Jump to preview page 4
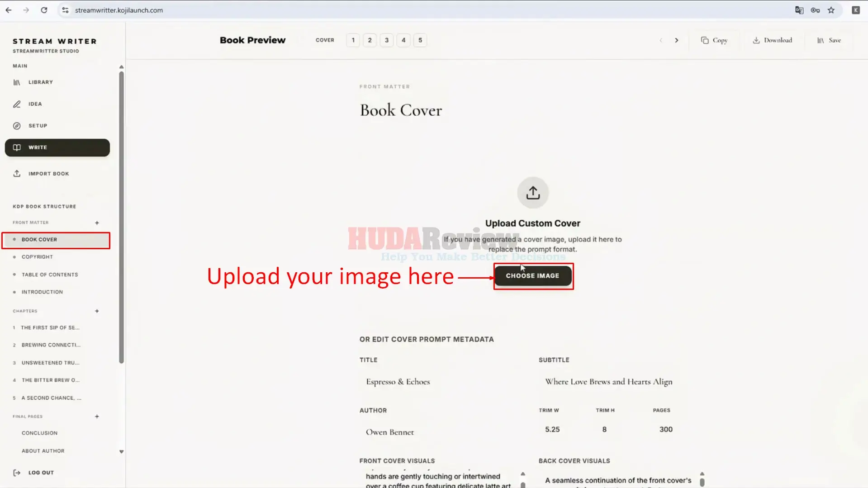This screenshot has width=868, height=488. point(403,40)
